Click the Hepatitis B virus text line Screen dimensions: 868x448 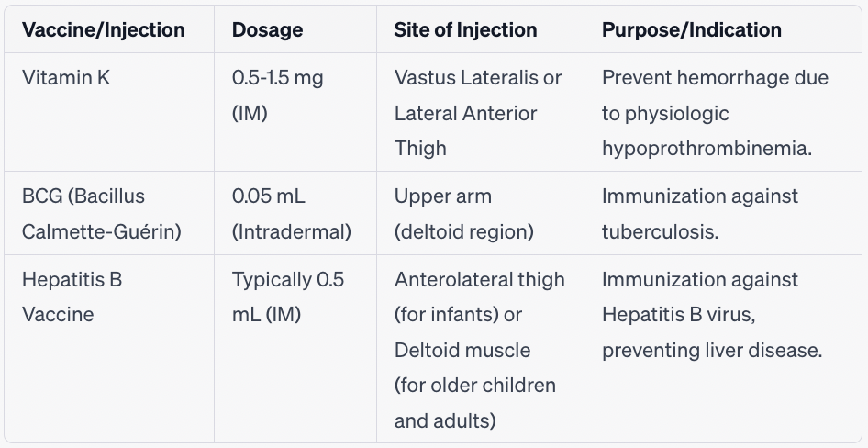[x=679, y=315]
